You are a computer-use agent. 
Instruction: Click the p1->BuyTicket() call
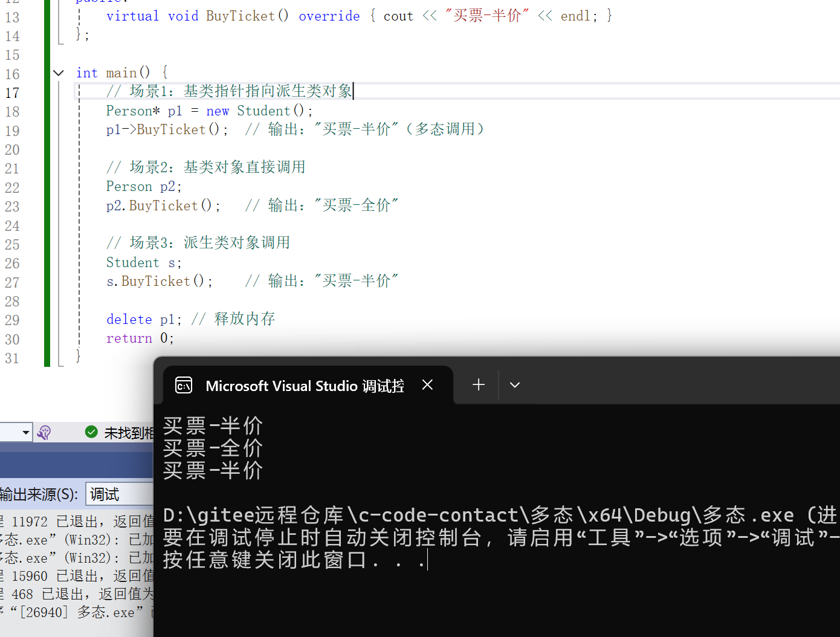[x=167, y=129]
